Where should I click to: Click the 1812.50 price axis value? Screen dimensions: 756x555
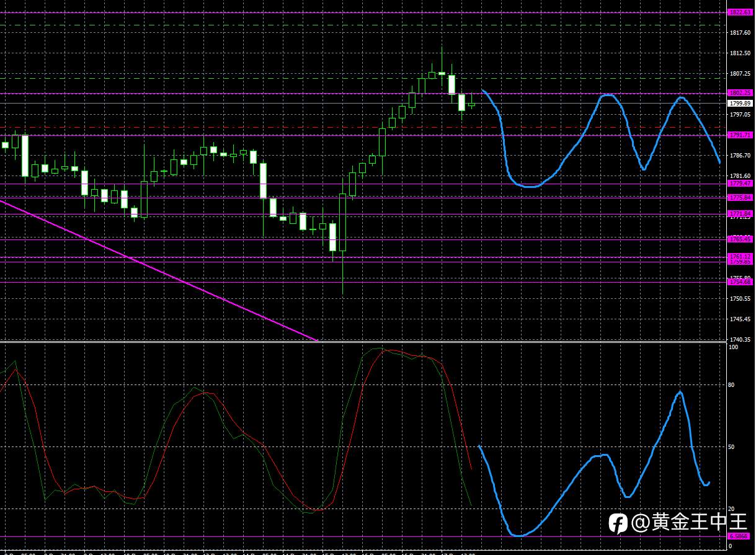coord(741,53)
